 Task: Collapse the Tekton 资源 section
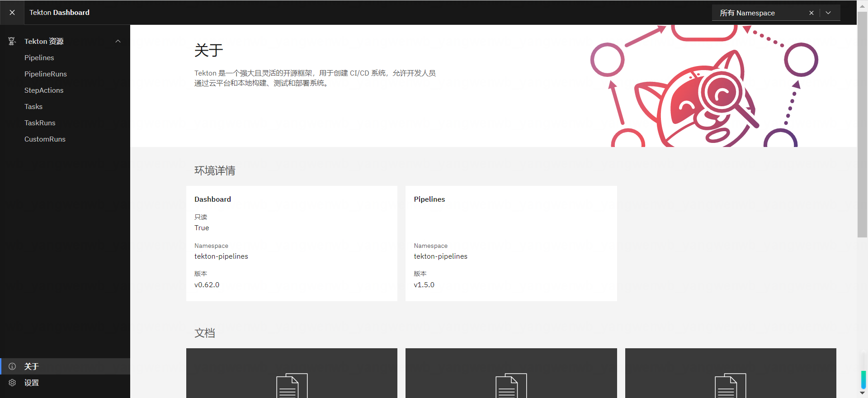point(118,42)
